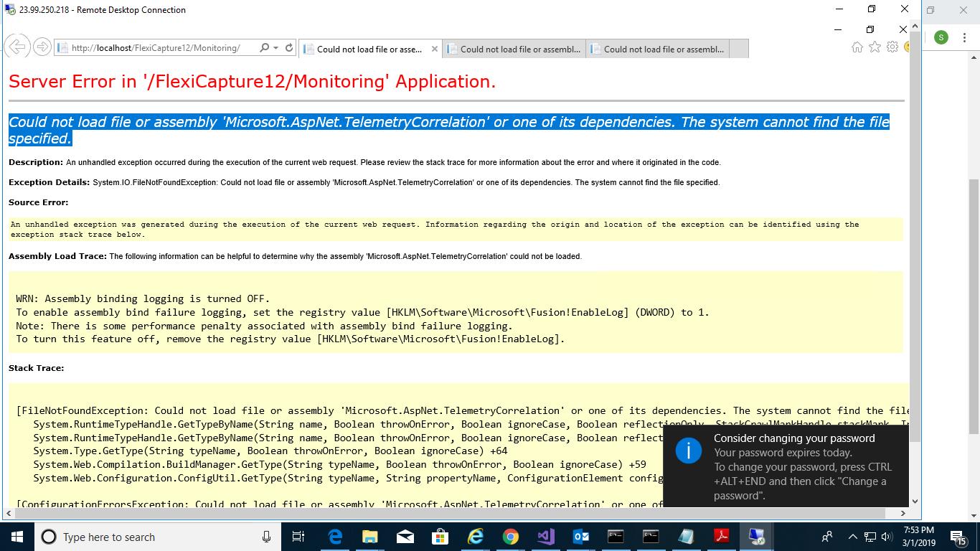Minimize the Remote Desktop Connection window
Screen dimensions: 980x551
point(839,9)
